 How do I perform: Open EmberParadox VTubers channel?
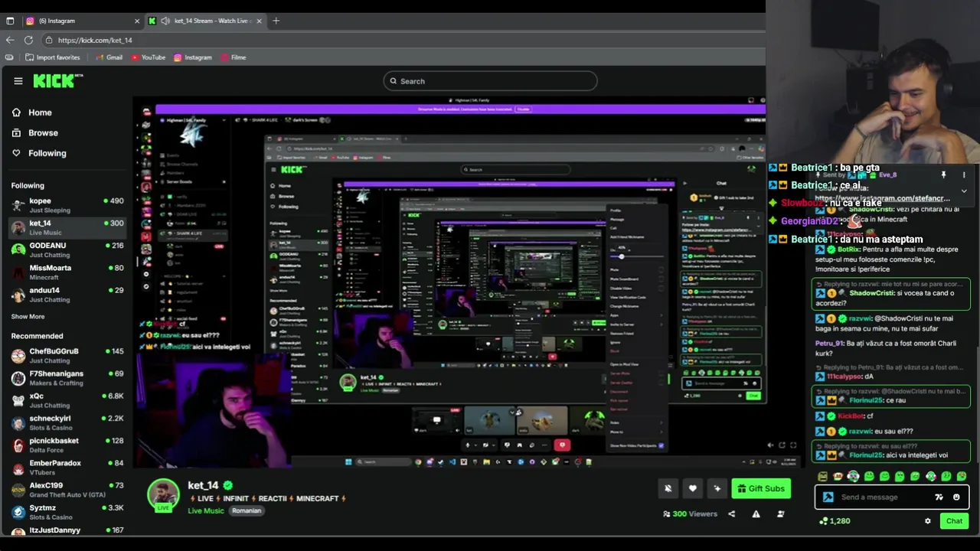coord(67,467)
